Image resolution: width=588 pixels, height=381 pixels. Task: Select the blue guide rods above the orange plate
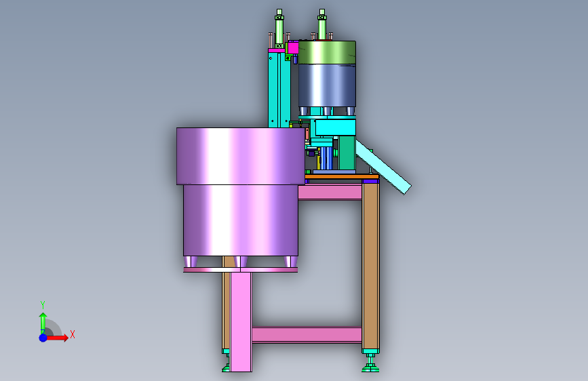point(326,158)
